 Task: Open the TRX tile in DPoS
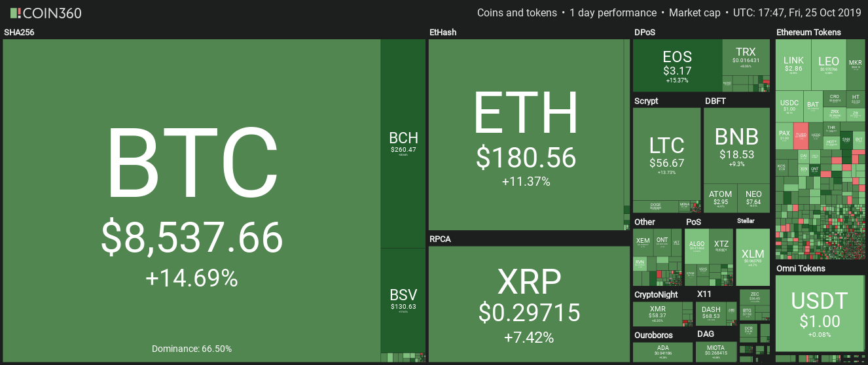tap(745, 57)
